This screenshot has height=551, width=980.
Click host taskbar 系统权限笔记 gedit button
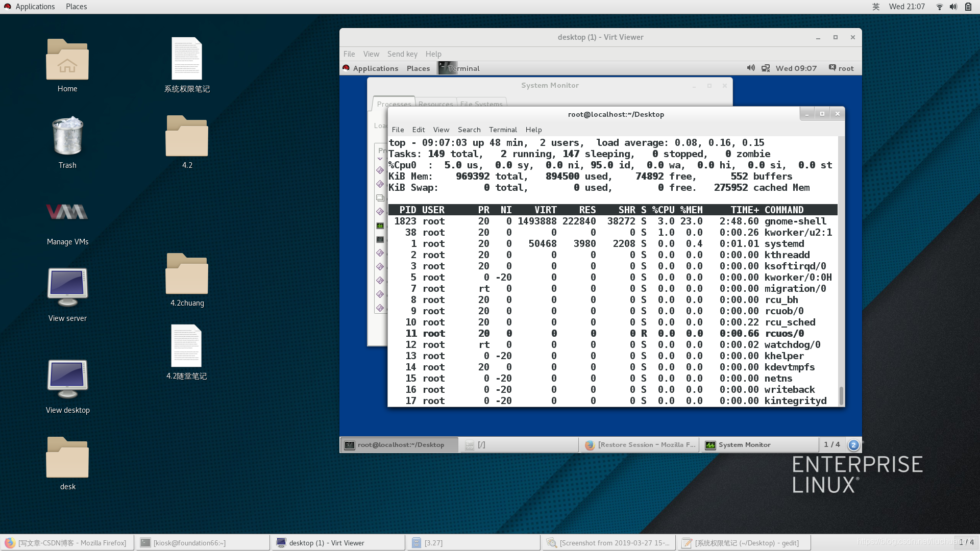pyautogui.click(x=744, y=543)
